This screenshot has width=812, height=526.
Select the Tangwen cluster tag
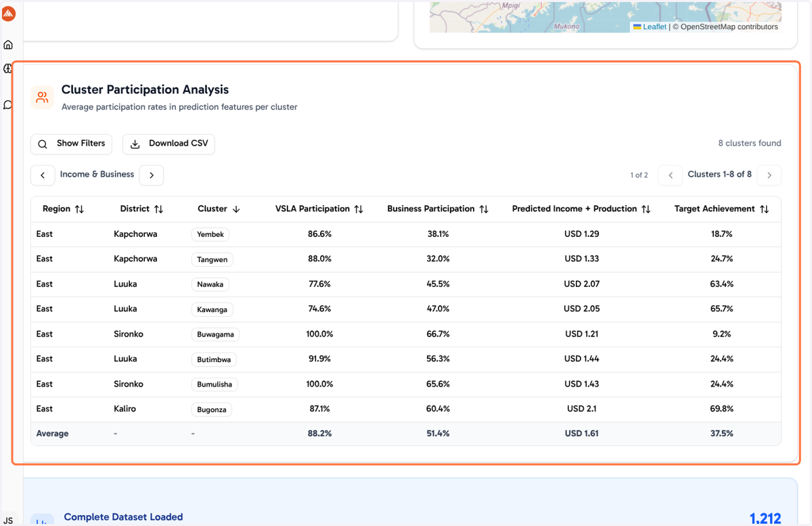coord(212,259)
